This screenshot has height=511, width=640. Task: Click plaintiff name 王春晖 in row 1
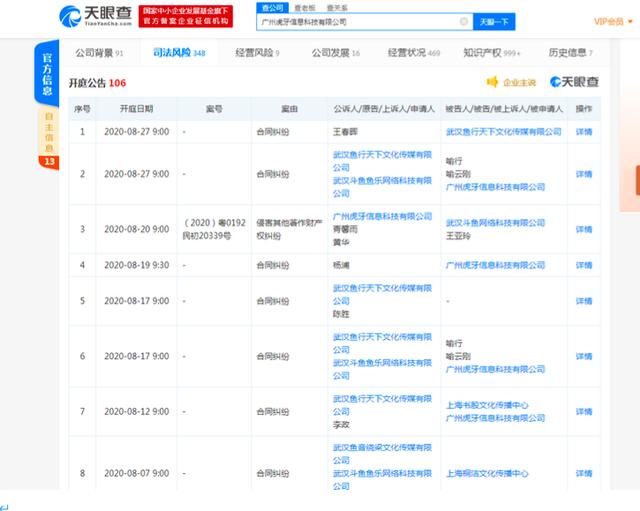tap(345, 132)
